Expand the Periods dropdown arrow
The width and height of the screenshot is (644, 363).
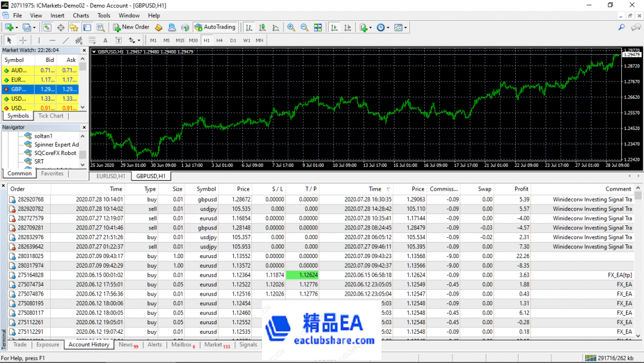388,27
